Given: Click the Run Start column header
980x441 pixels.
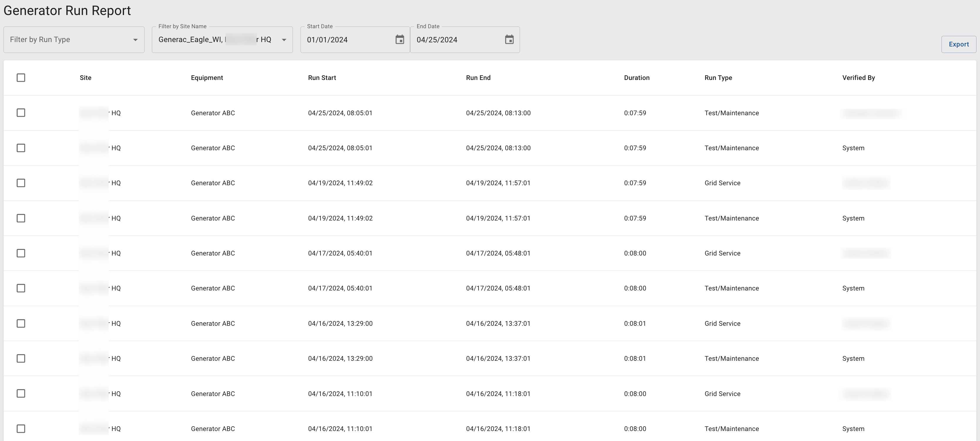Looking at the screenshot, I should [x=322, y=78].
